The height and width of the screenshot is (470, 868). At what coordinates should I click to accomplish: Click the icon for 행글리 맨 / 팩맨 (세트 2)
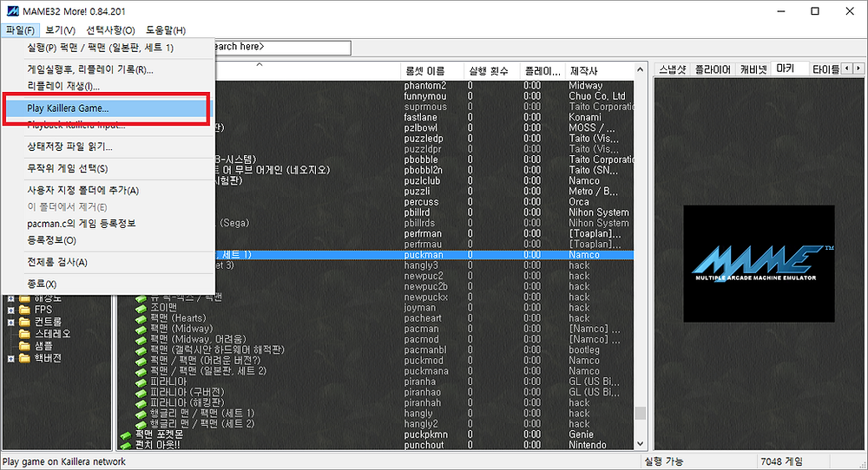tap(141, 423)
